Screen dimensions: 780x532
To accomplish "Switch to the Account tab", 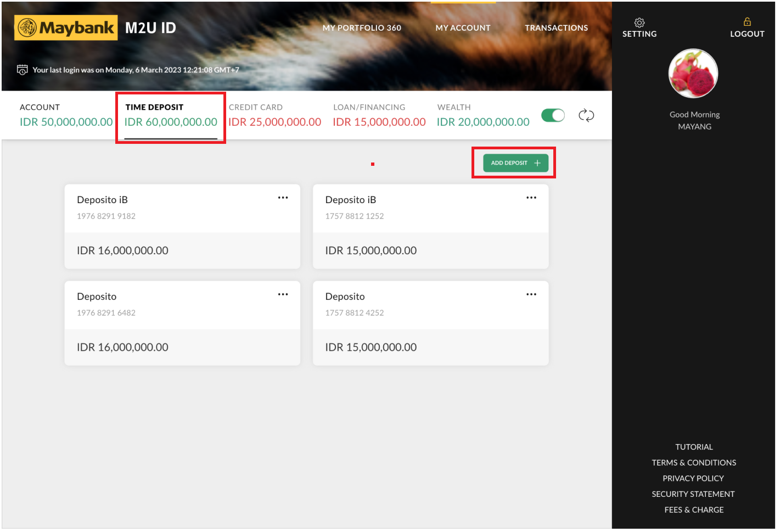I will (x=66, y=115).
